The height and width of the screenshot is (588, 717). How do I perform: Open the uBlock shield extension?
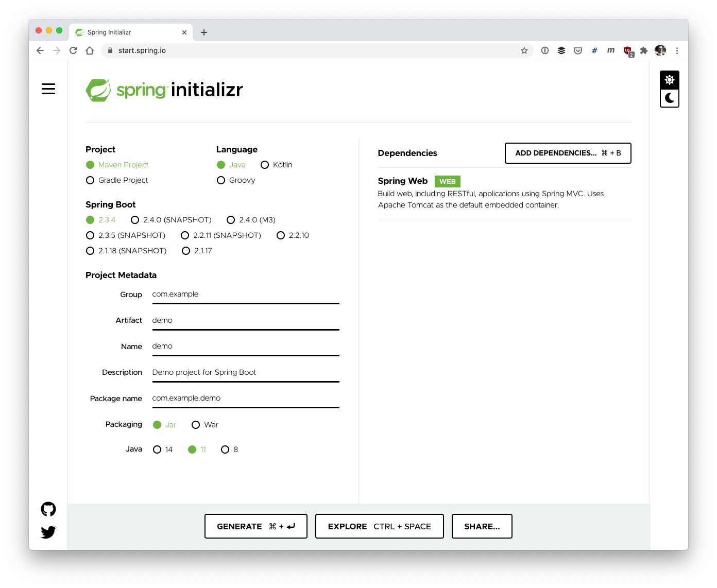[628, 50]
